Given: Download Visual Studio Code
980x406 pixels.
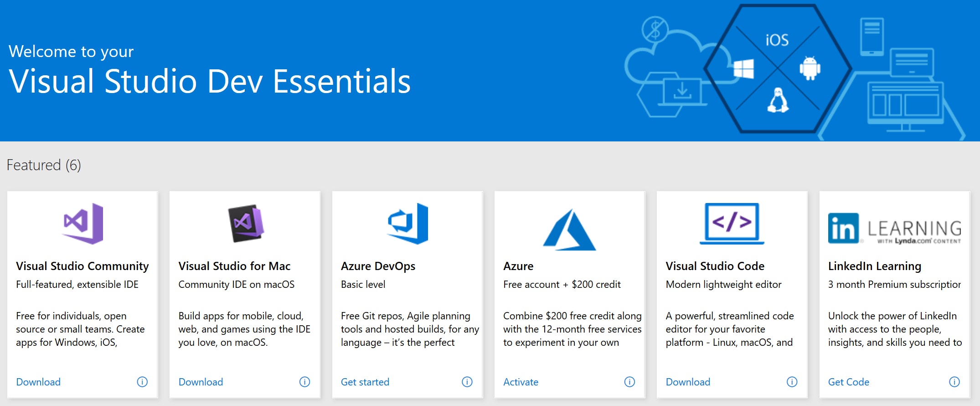Looking at the screenshot, I should pyautogui.click(x=688, y=382).
